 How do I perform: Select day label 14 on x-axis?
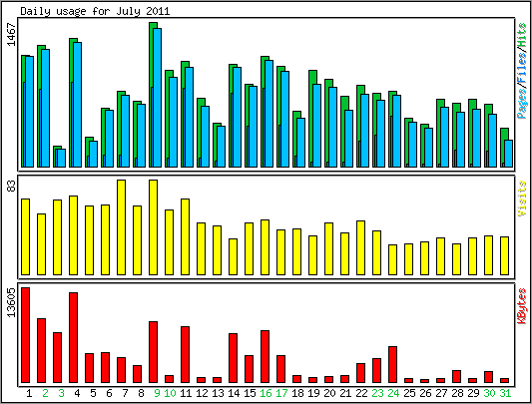point(234,393)
